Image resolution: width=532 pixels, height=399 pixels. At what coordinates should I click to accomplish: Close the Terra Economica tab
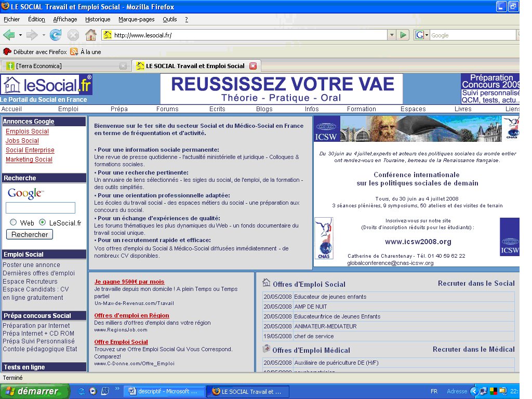pos(123,66)
